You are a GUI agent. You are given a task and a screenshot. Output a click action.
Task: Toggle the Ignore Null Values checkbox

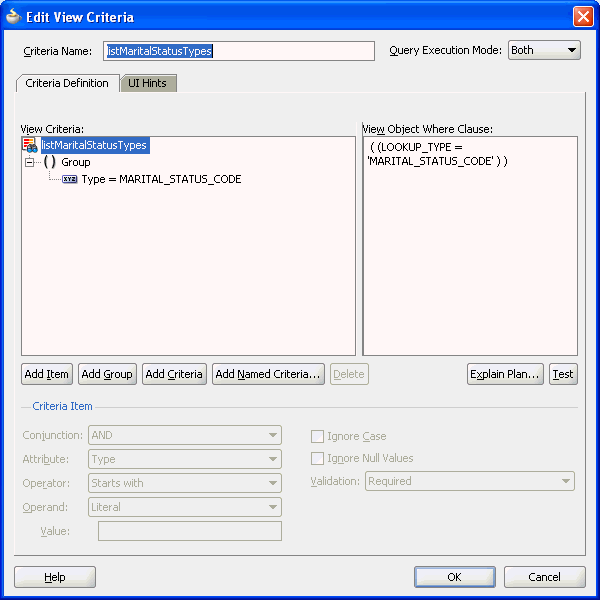tap(317, 459)
